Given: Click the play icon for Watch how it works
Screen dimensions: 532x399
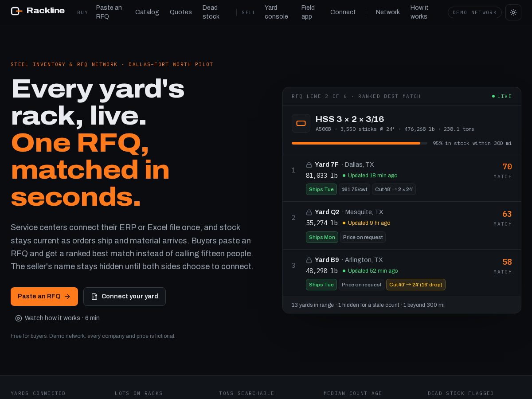Looking at the screenshot, I should point(19,318).
